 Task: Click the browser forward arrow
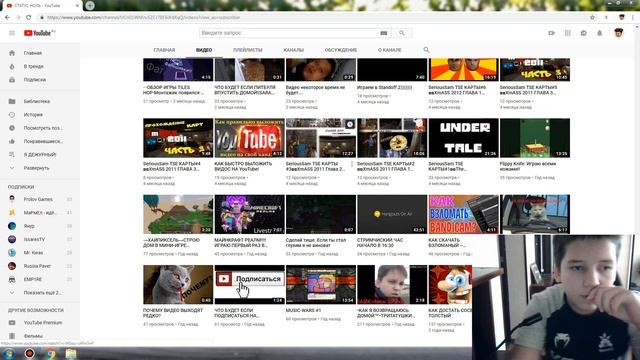(x=18, y=18)
